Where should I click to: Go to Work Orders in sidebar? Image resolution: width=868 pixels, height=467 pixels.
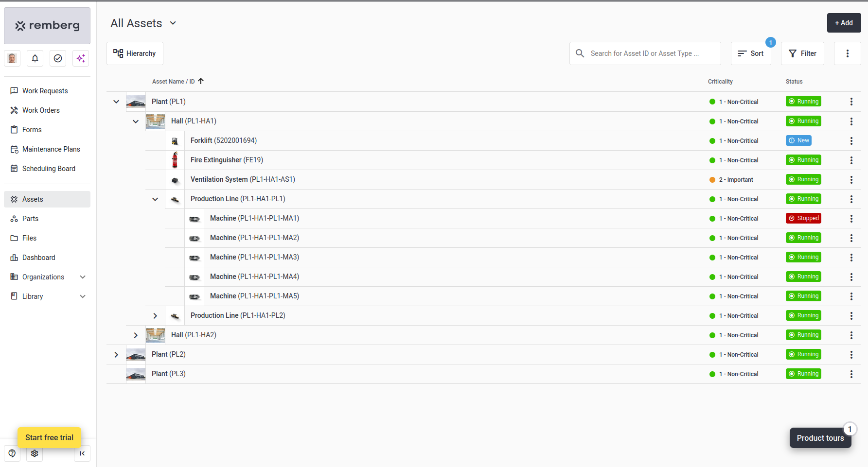pyautogui.click(x=41, y=110)
